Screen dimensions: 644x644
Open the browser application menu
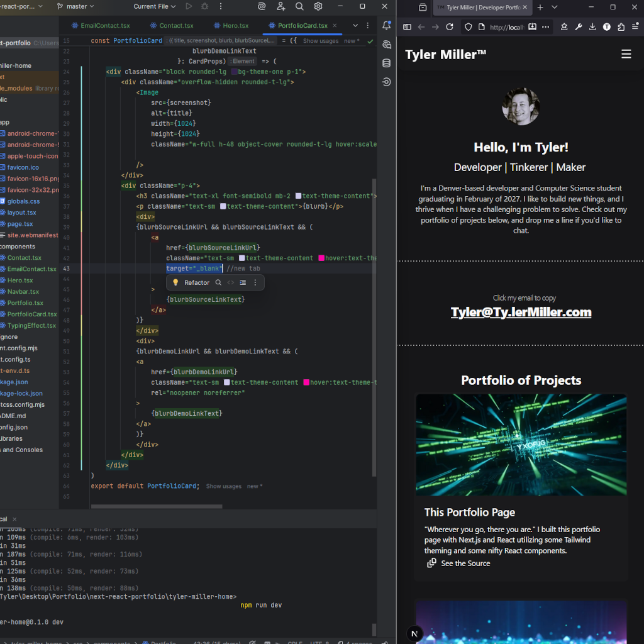point(635,26)
